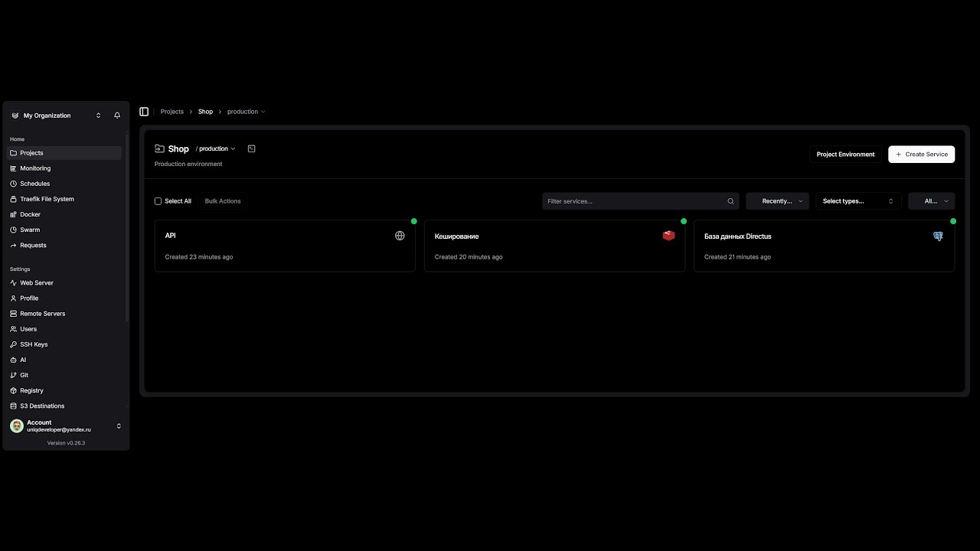Click the Git branch icon
Viewport: 980px width, 551px height.
tap(13, 375)
